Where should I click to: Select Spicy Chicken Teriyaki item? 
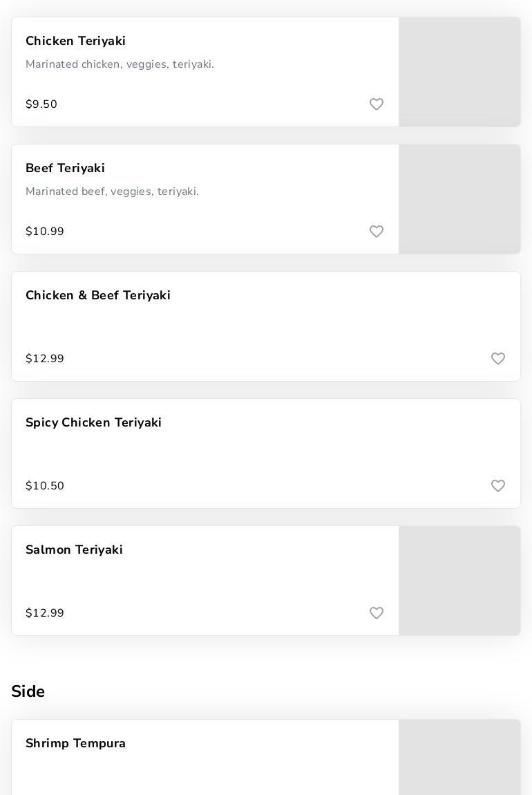94,423
